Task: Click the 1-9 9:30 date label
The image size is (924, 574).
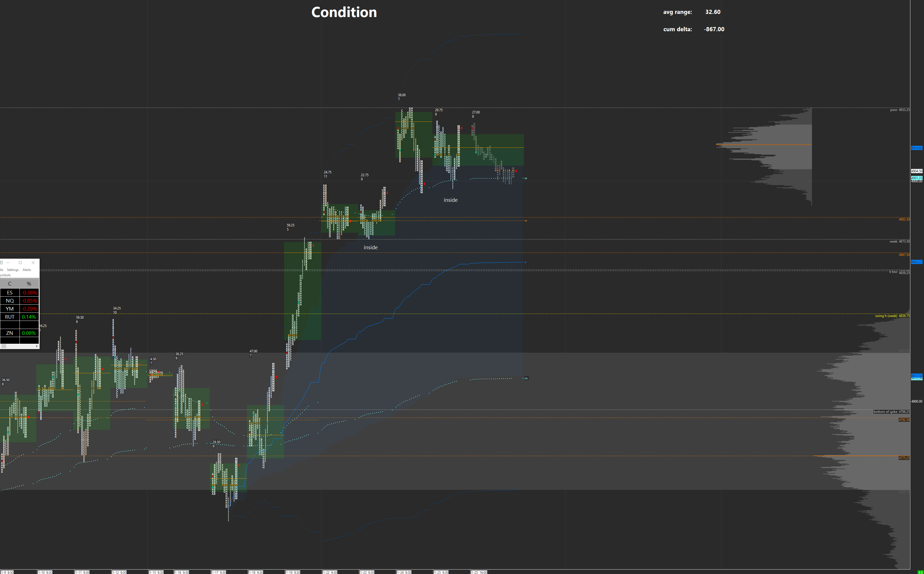Action: coord(7,572)
